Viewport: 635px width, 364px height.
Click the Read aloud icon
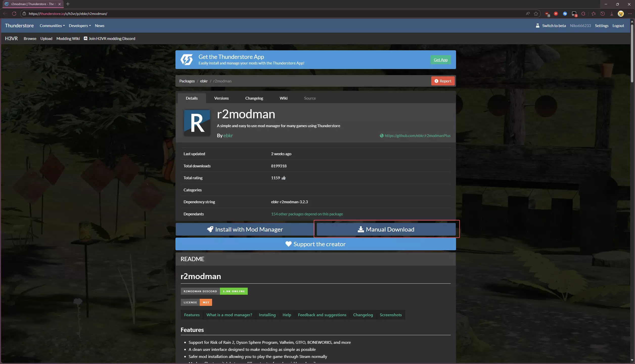click(528, 14)
